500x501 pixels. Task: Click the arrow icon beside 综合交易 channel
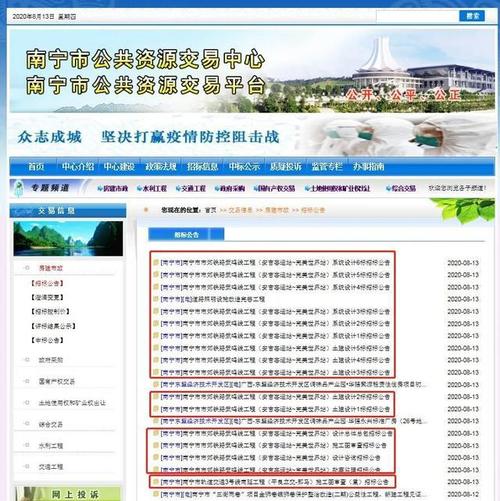pyautogui.click(x=388, y=189)
